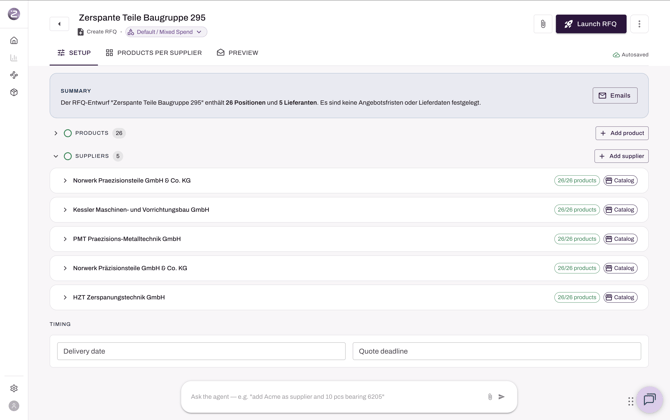The width and height of the screenshot is (670, 420).
Task: Open Catalog for Norwerk Praezisionsteile
Action: (620, 181)
